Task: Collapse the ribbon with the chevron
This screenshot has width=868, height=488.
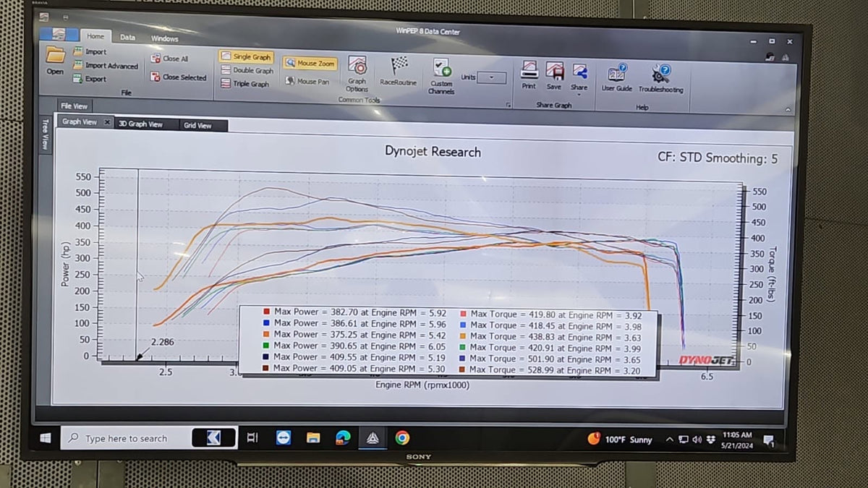Action: coord(788,110)
